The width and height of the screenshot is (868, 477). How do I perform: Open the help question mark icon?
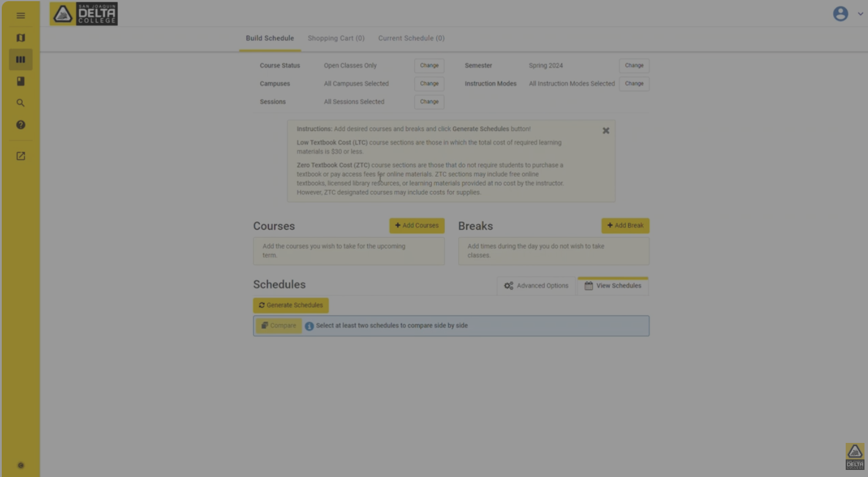pyautogui.click(x=21, y=125)
